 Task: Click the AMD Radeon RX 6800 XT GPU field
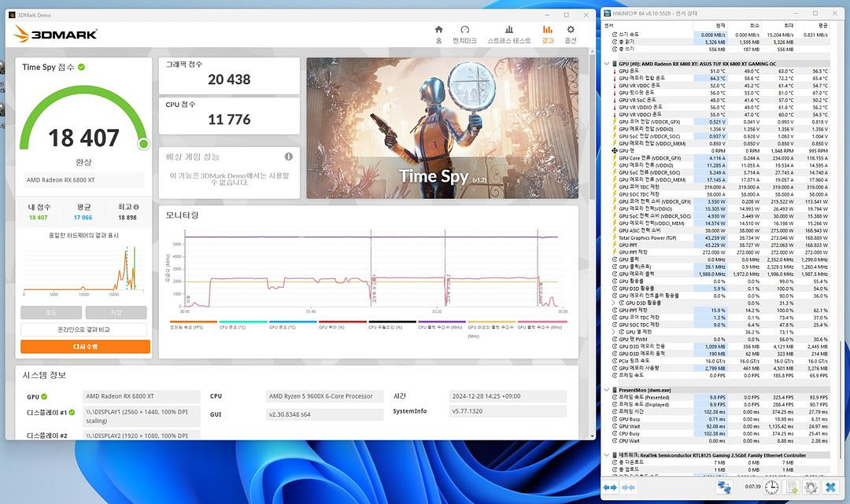point(141,396)
